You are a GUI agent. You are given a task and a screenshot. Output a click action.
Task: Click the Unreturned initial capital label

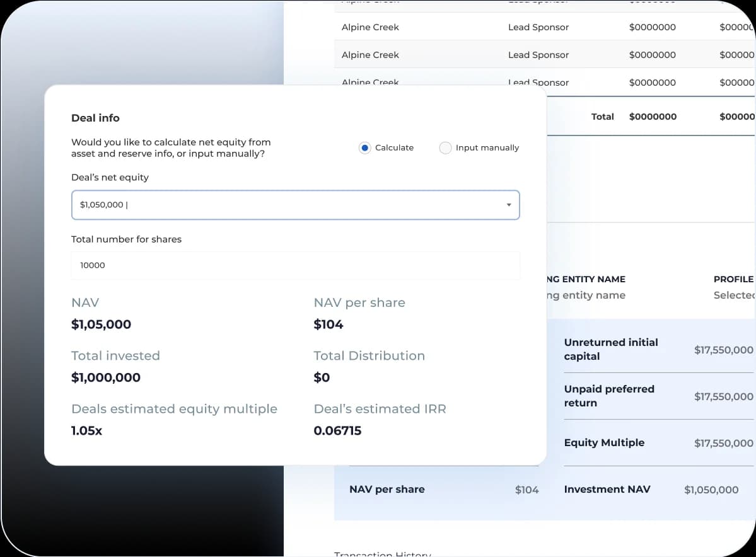[610, 349]
